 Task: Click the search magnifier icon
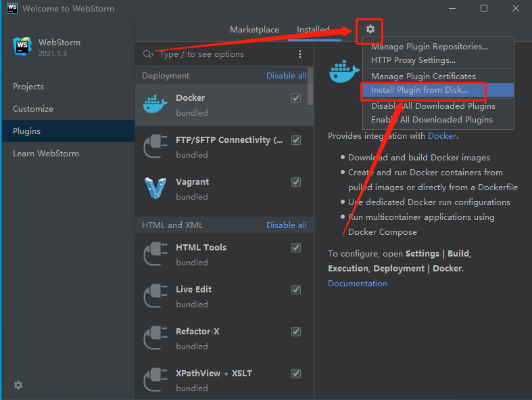[148, 54]
